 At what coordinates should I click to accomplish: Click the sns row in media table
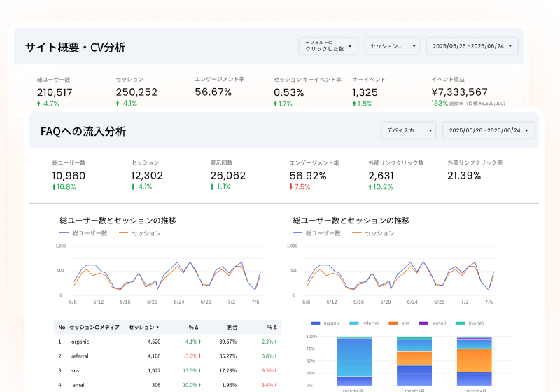click(x=167, y=370)
